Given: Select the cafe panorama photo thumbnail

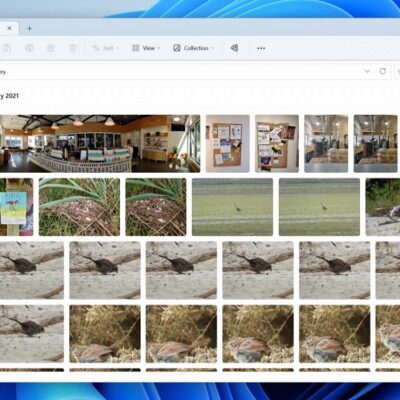Looking at the screenshot, I should (x=100, y=144).
